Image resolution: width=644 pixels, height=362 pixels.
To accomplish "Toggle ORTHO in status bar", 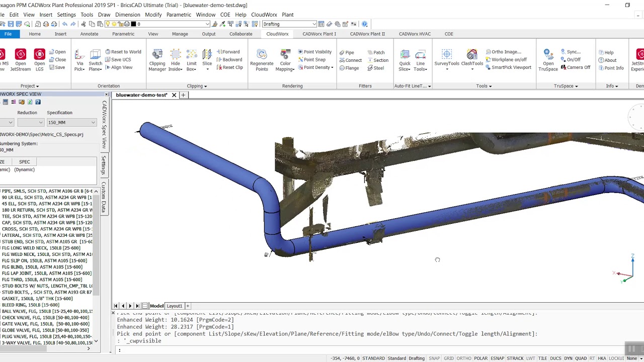I will click(464, 358).
